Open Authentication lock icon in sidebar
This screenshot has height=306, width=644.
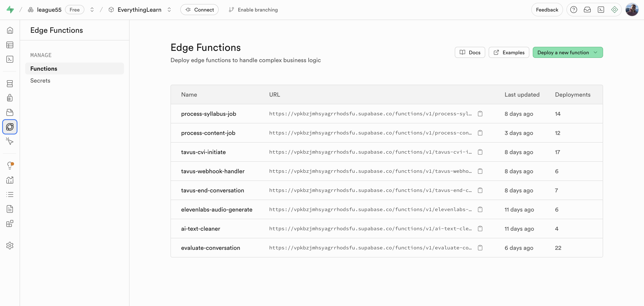pyautogui.click(x=10, y=98)
